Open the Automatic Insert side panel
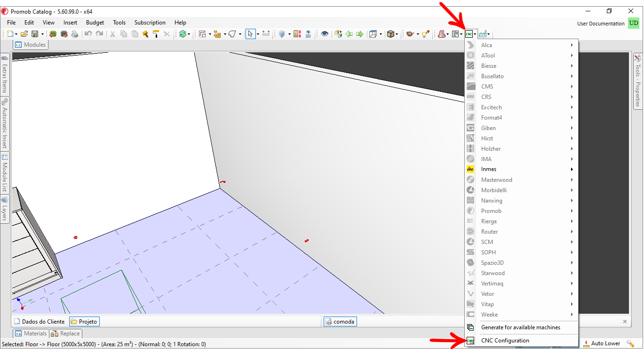Image resolution: width=644 pixels, height=350 pixels. (x=5, y=124)
